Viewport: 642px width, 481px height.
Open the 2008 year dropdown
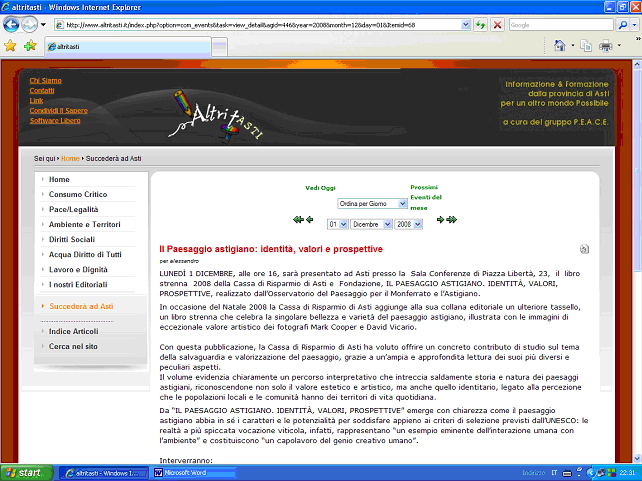pyautogui.click(x=408, y=224)
